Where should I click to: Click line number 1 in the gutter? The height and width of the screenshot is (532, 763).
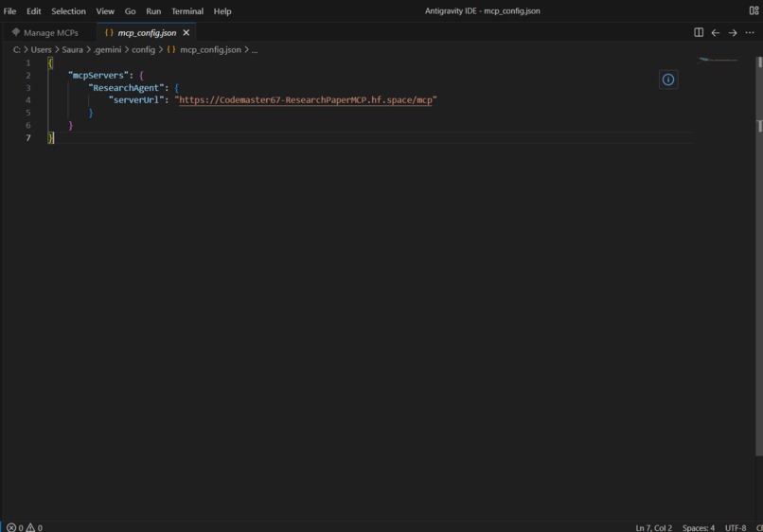[x=27, y=62]
